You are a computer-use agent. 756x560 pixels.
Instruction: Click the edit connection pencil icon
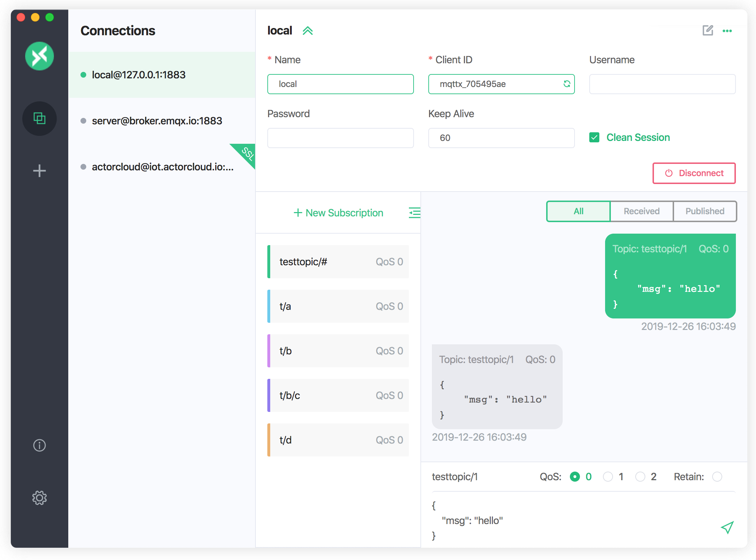(707, 31)
